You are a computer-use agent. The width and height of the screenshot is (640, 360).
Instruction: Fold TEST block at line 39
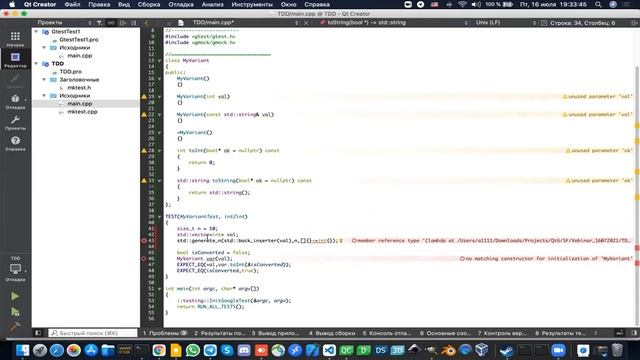click(160, 217)
